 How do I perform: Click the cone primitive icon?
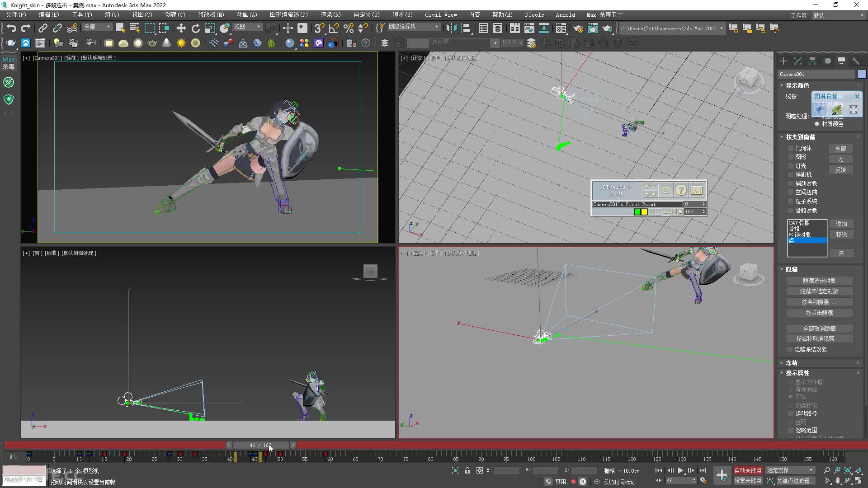[x=166, y=43]
